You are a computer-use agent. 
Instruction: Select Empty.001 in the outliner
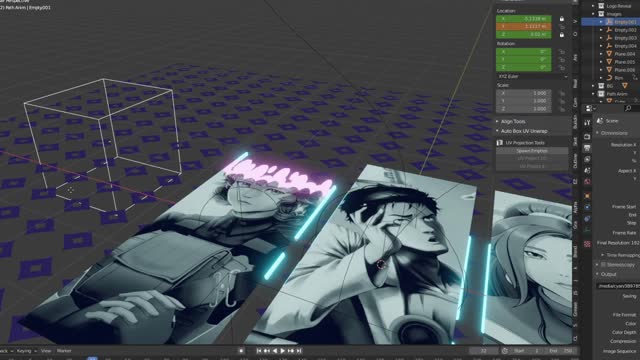[626, 22]
